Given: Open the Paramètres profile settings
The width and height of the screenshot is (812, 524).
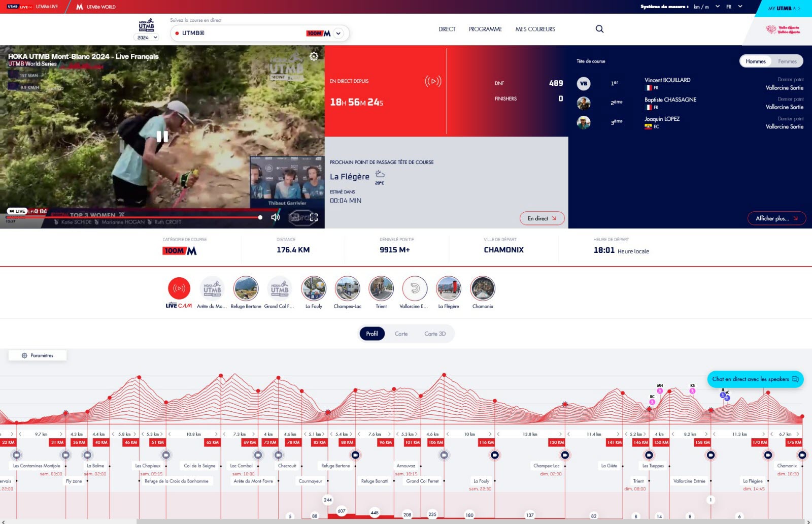Looking at the screenshot, I should click(x=38, y=355).
